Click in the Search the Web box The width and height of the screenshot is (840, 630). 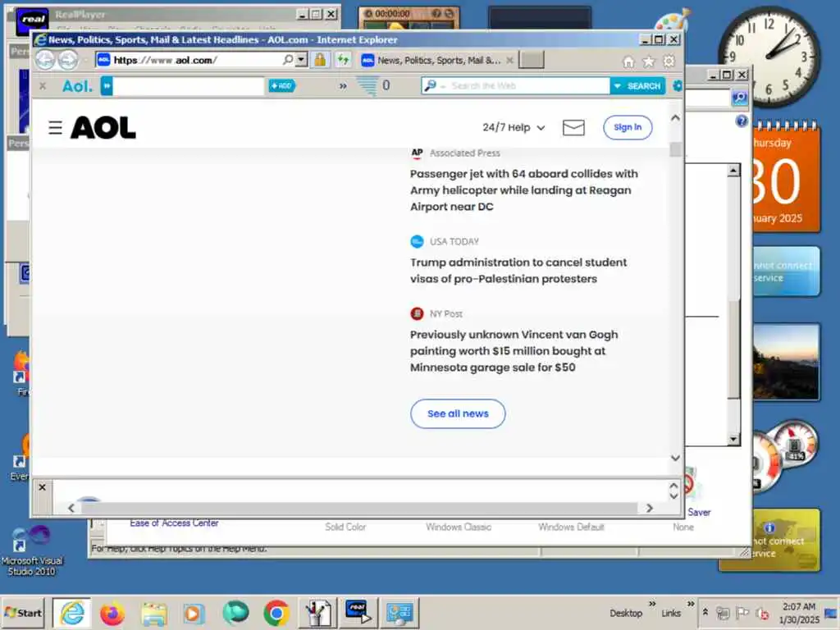pyautogui.click(x=527, y=85)
